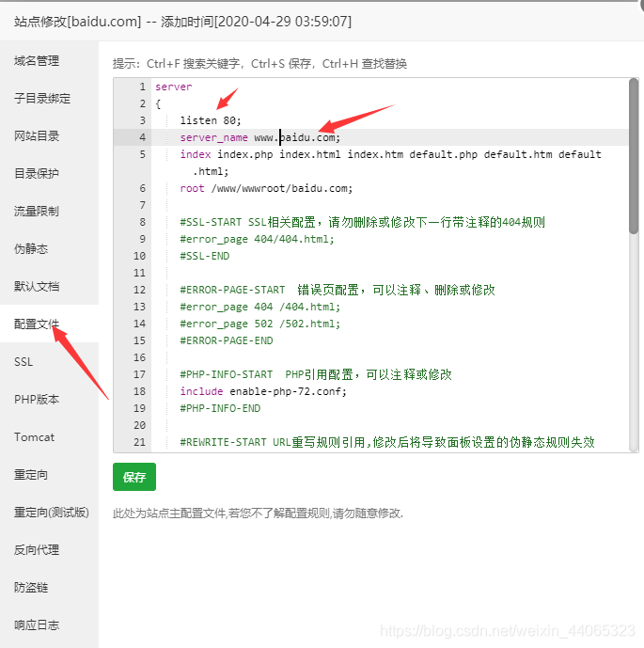
Task: Open the SSL tab
Action: click(x=24, y=361)
